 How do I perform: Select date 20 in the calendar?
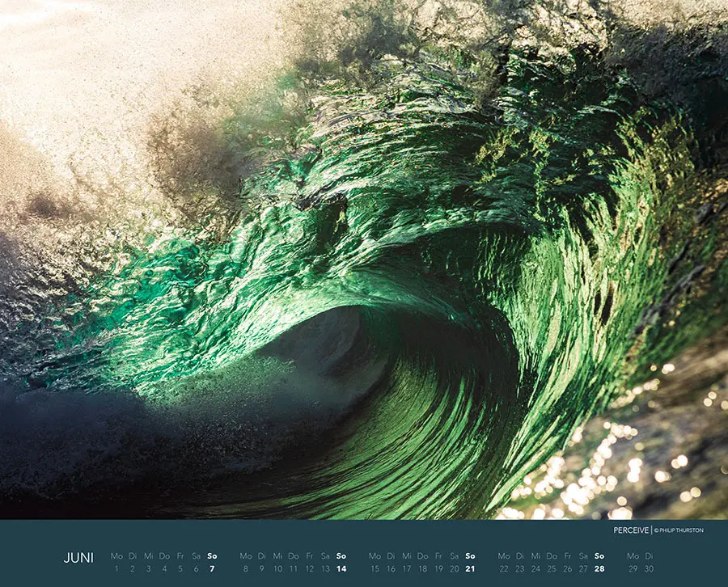(454, 568)
